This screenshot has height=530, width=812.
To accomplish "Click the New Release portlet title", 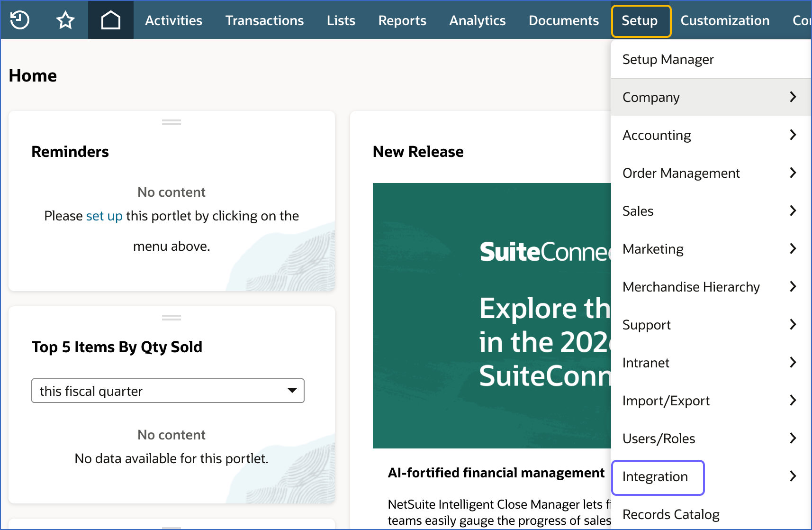I will pos(418,152).
